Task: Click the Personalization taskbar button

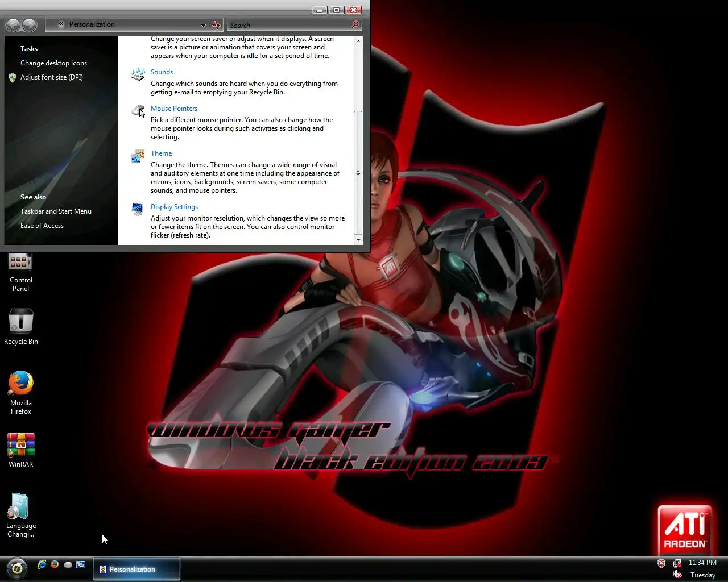Action: tap(136, 569)
